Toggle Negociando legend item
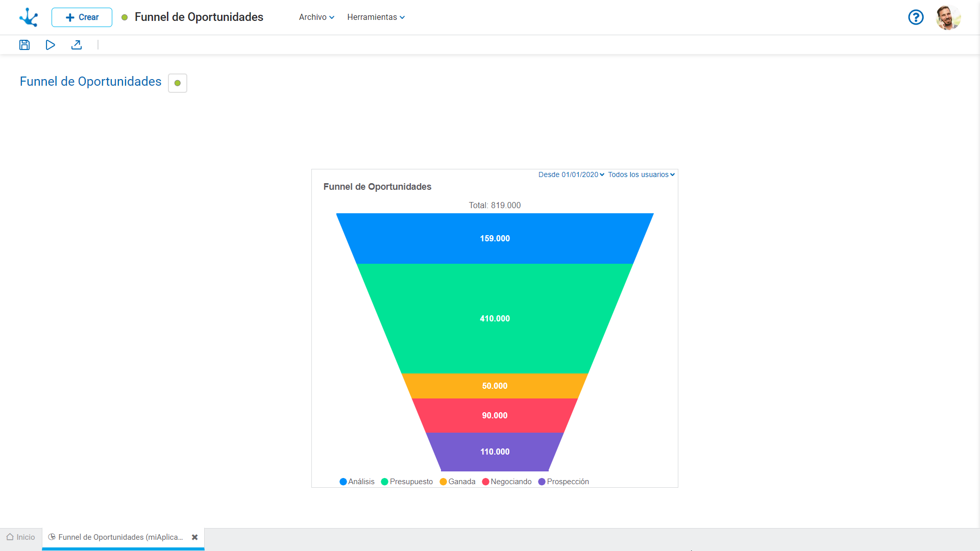Image resolution: width=980 pixels, height=551 pixels. click(507, 482)
